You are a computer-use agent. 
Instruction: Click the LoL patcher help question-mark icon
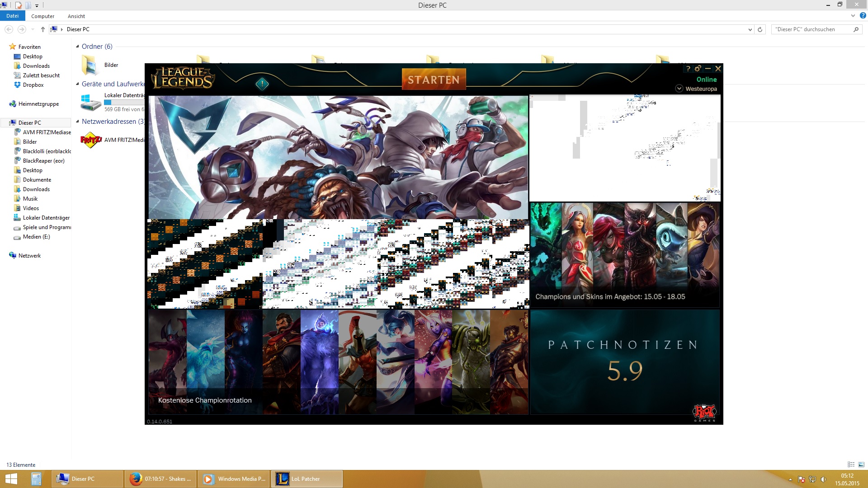(688, 69)
